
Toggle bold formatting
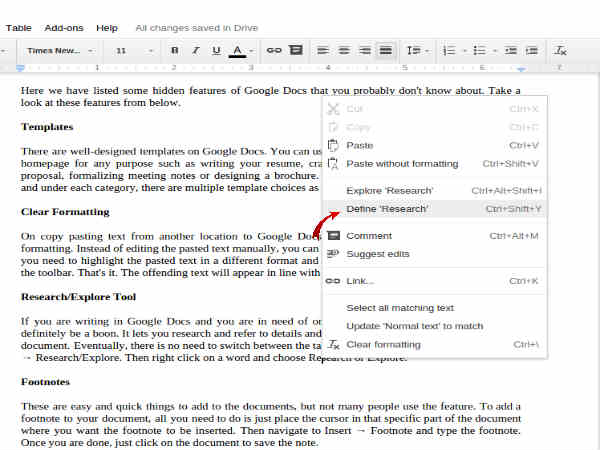[x=175, y=49]
